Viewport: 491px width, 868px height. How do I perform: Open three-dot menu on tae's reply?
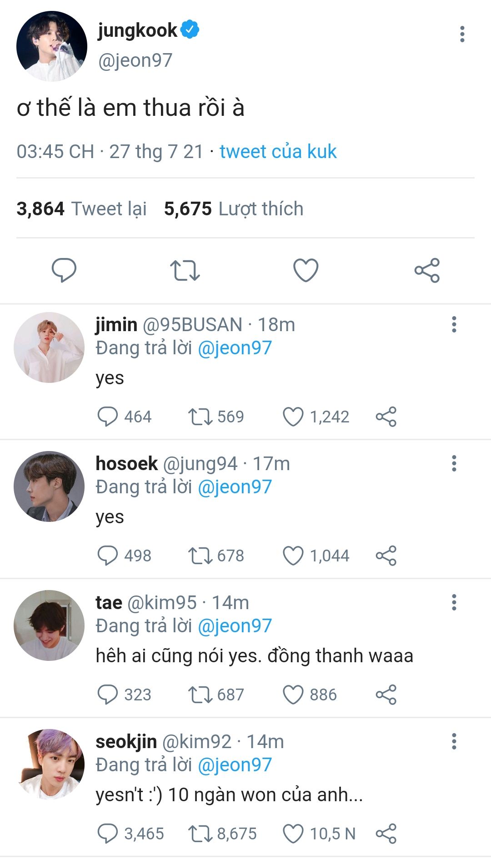pyautogui.click(x=454, y=602)
